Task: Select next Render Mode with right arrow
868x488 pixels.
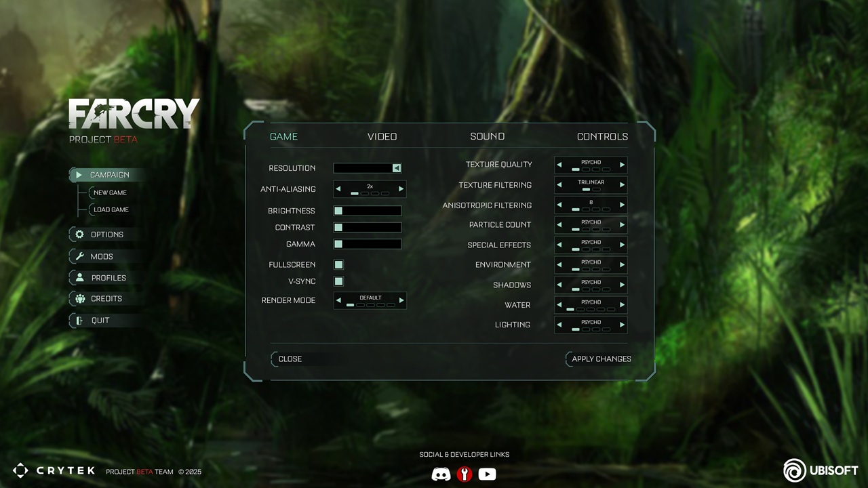Action: click(401, 300)
